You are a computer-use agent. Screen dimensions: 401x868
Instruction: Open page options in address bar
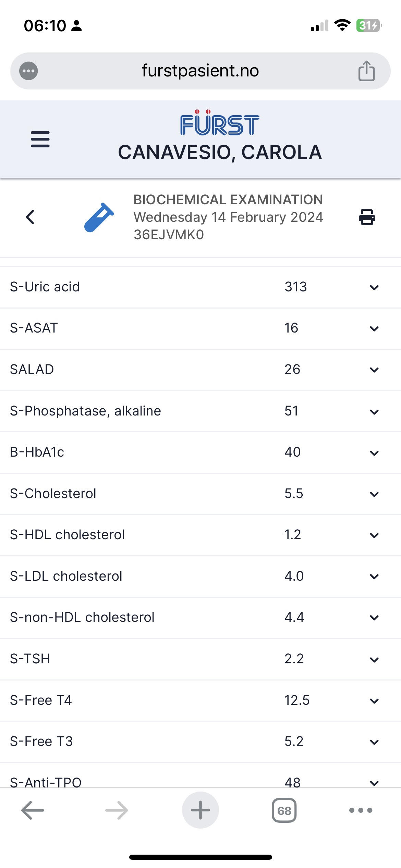point(28,71)
